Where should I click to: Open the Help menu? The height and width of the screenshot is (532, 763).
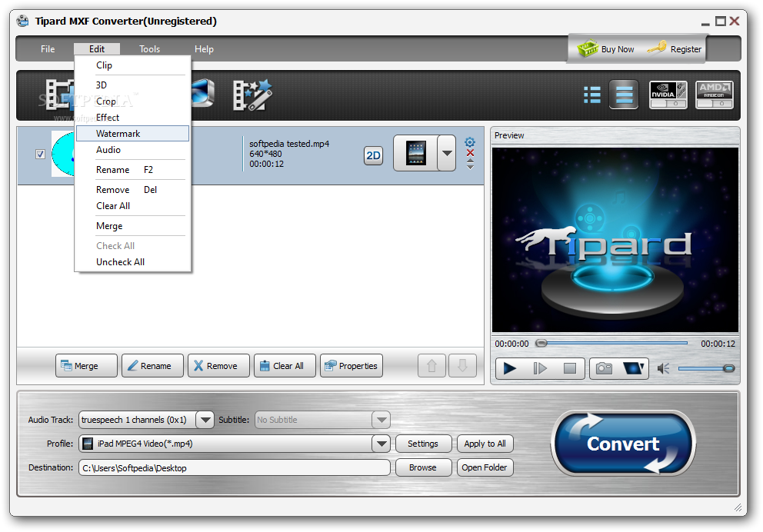[204, 49]
